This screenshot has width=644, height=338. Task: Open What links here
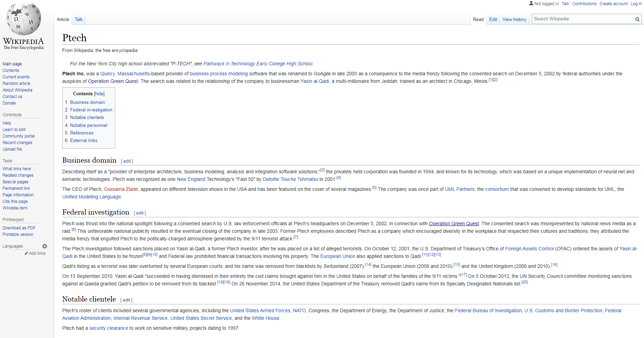[x=17, y=169]
